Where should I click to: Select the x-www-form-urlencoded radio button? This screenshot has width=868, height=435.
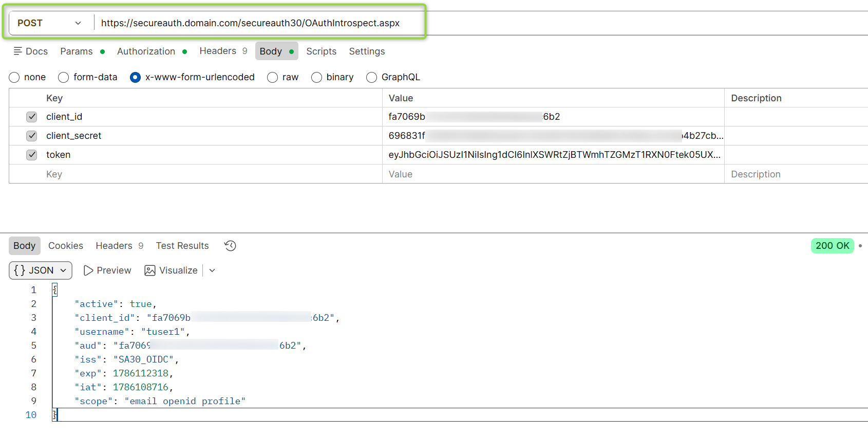coord(135,77)
